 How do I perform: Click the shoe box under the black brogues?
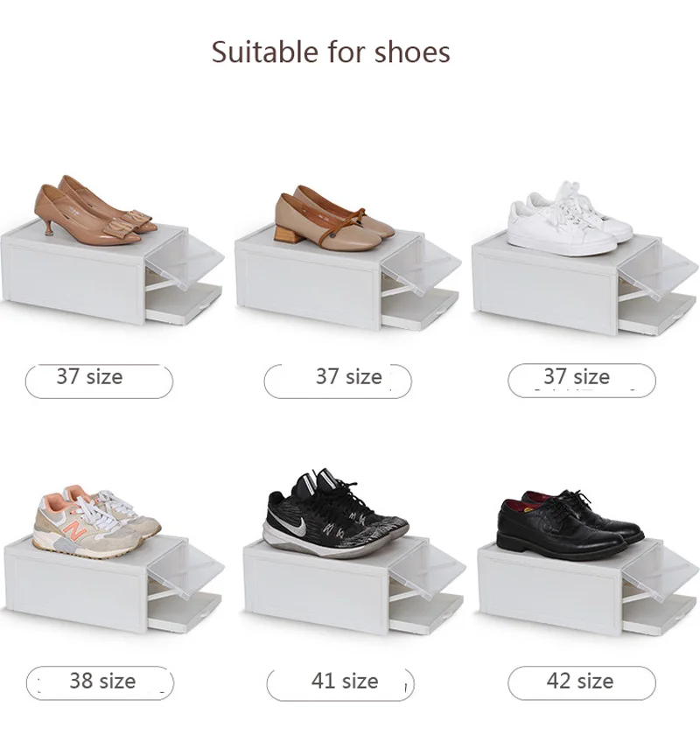[x=588, y=588]
